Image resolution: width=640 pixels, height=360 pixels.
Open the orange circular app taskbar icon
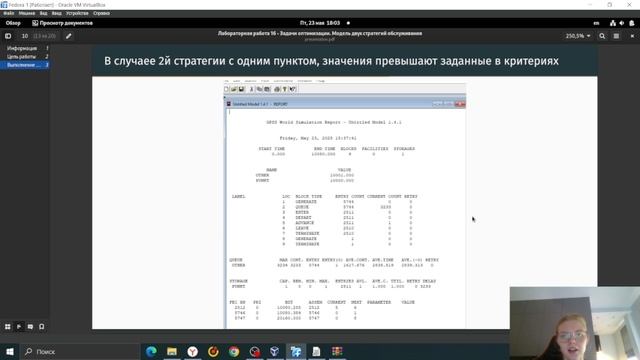point(213,351)
